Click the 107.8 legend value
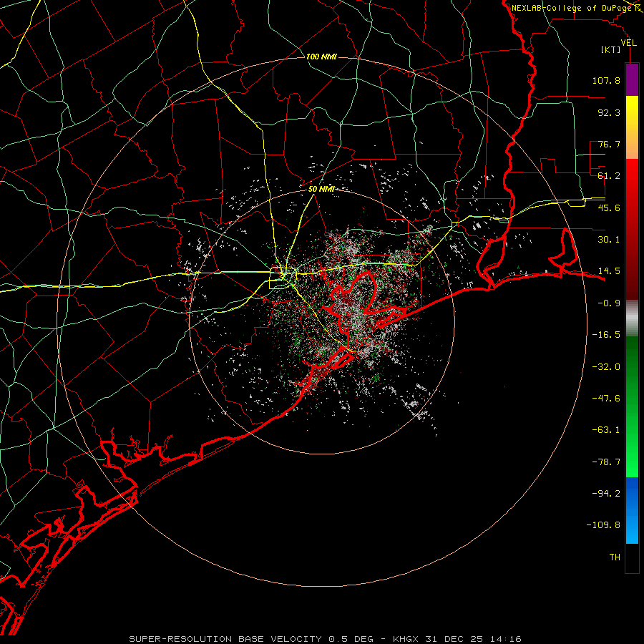The width and height of the screenshot is (644, 644). (x=606, y=80)
